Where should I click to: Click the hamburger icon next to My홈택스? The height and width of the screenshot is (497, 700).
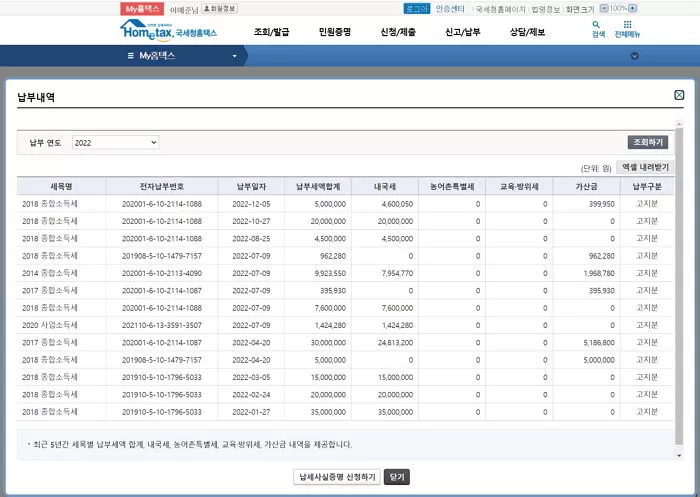point(130,56)
